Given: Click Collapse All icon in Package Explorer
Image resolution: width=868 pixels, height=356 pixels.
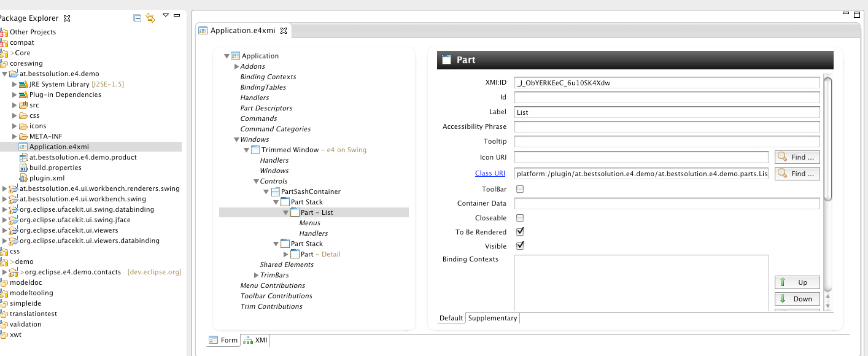Looking at the screenshot, I should coord(138,18).
